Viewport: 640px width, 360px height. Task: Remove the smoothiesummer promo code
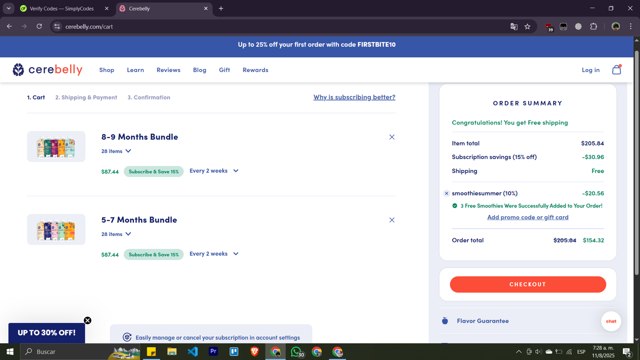tap(446, 193)
